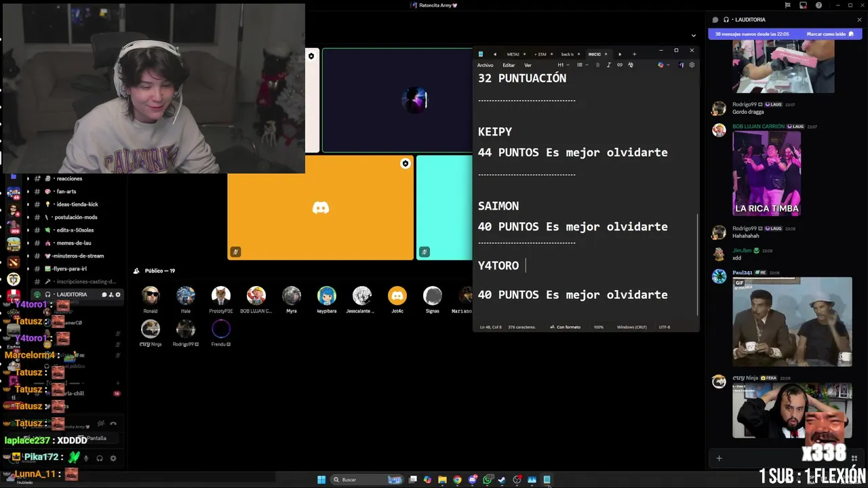
Task: Click UTF-8 encoding in status bar
Action: [x=665, y=327]
